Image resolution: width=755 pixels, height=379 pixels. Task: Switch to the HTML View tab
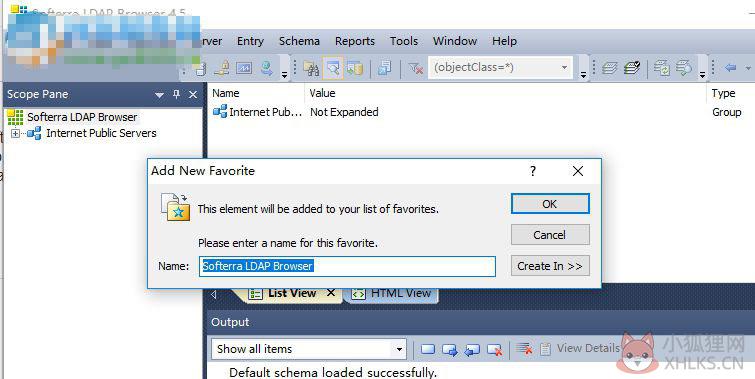[391, 293]
